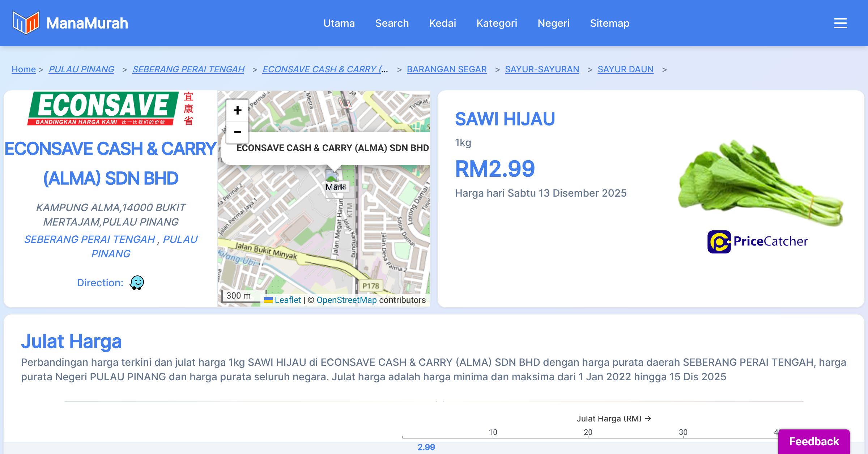This screenshot has width=868, height=454.
Task: Follow the PULAU PINANG breadcrumb link
Action: (81, 69)
